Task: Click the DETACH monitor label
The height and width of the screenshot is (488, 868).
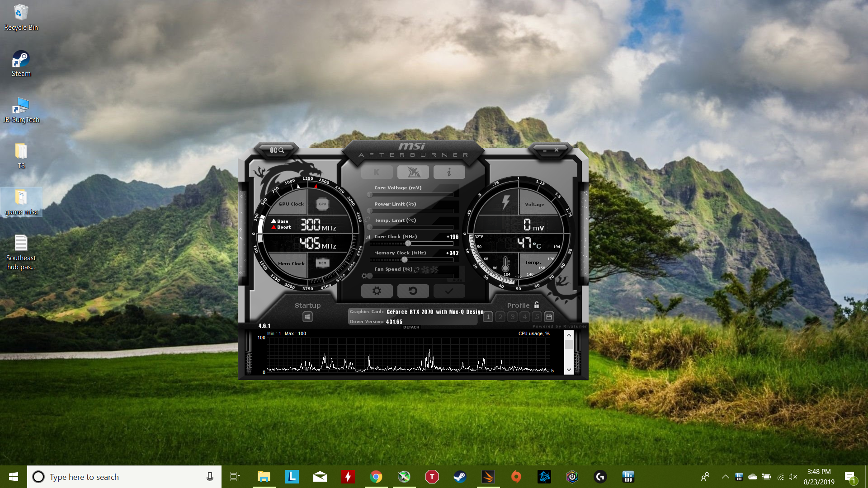Action: 411,327
